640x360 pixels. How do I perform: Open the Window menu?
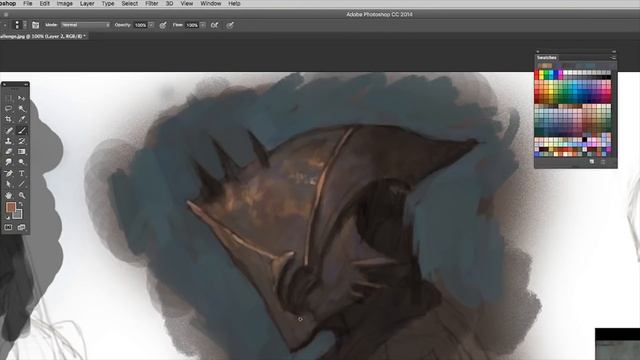(211, 3)
